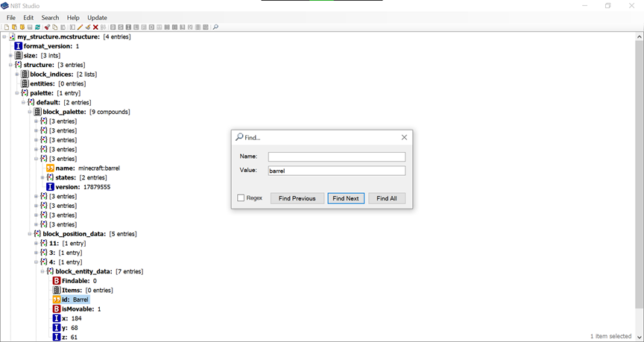Click into the Name text field
644x342 pixels.
tap(336, 157)
